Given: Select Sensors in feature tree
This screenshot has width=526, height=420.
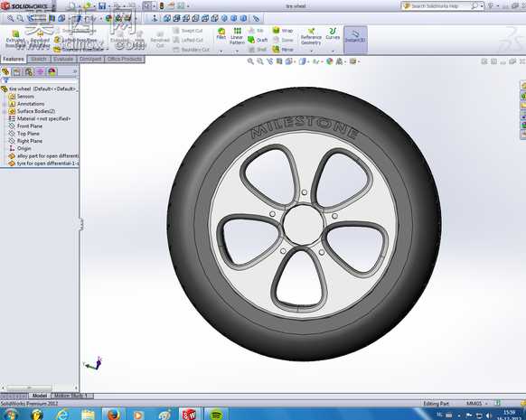Looking at the screenshot, I should (x=21, y=97).
